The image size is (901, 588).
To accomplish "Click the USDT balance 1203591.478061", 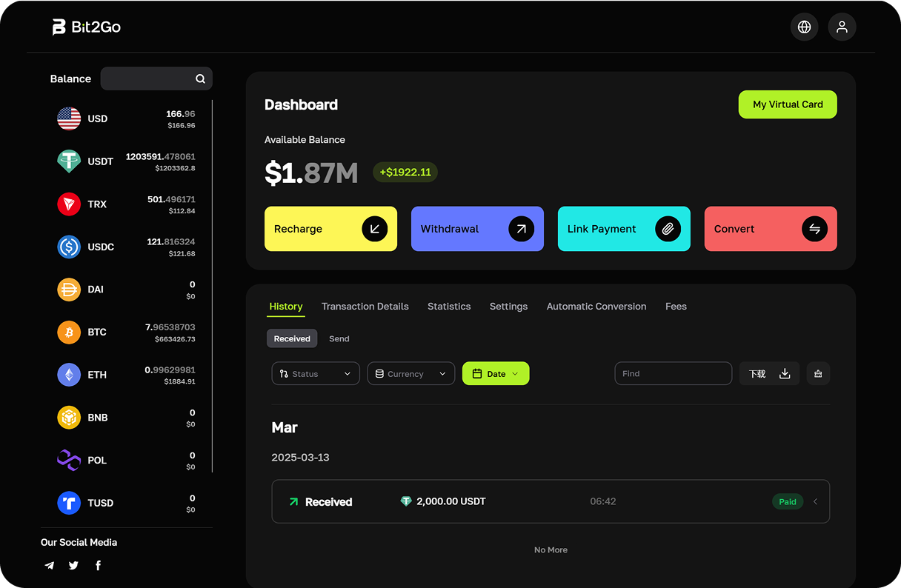I will (x=161, y=156).
